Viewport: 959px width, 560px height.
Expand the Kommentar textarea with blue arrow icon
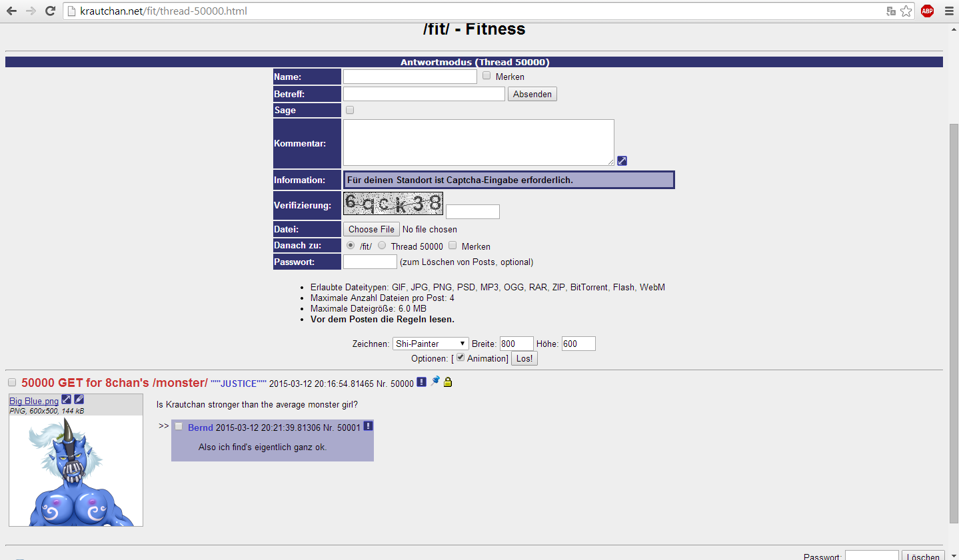[x=622, y=160]
